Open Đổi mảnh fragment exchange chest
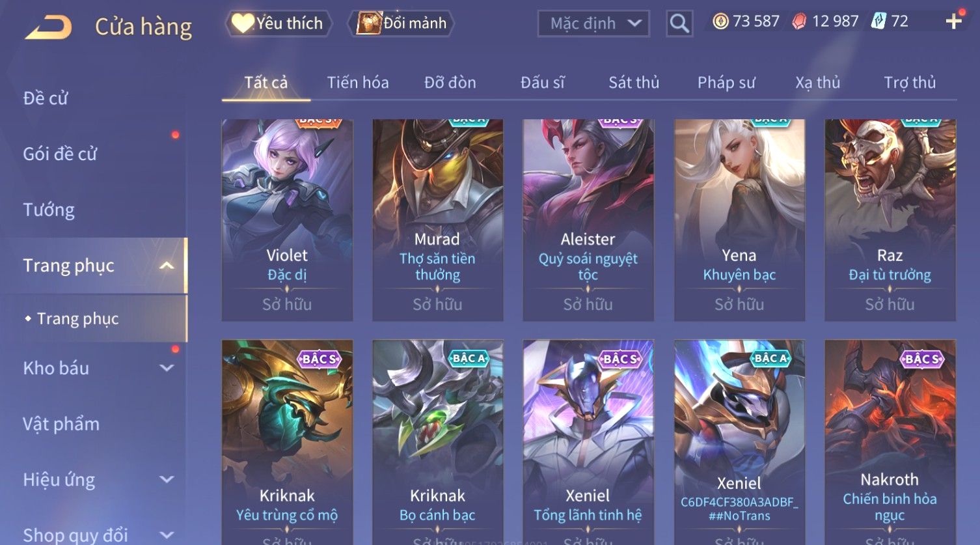Image resolution: width=980 pixels, height=545 pixels. click(401, 23)
